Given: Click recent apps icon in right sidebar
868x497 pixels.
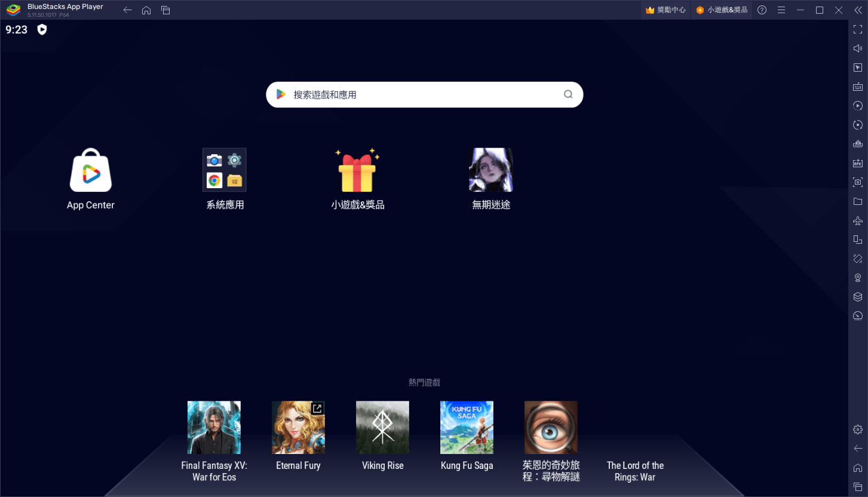Looking at the screenshot, I should pos(858,487).
